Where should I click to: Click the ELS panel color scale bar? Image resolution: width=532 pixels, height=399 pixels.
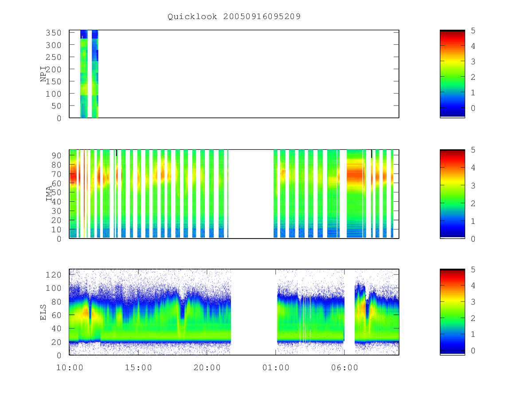(452, 312)
